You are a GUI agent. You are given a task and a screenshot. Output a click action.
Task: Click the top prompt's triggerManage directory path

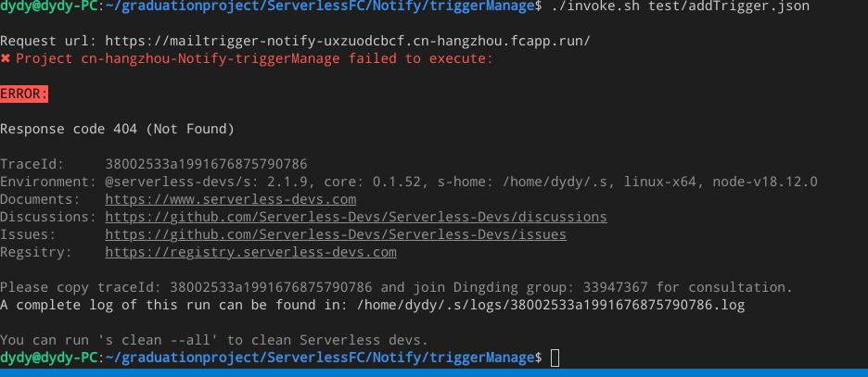tap(319, 6)
